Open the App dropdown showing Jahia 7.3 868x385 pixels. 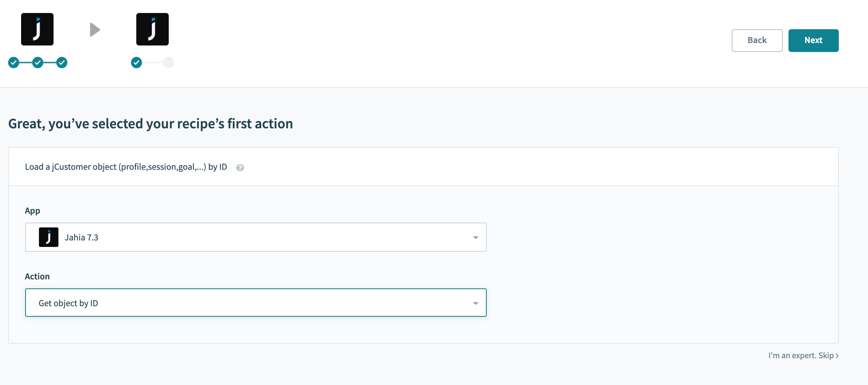(256, 237)
